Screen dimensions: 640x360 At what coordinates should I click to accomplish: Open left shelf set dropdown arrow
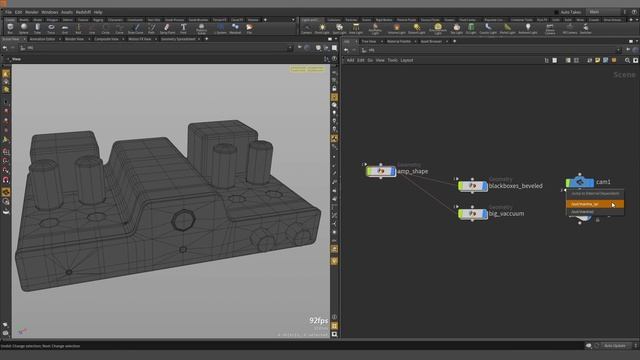[x=293, y=20]
